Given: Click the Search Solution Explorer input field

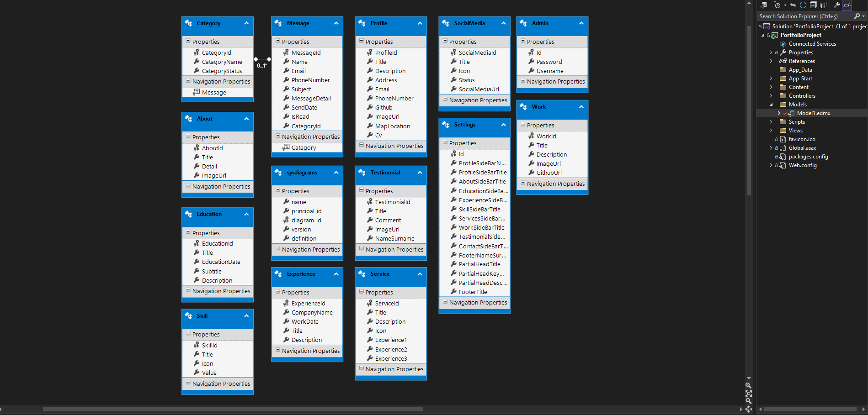Looking at the screenshot, I should coord(804,16).
